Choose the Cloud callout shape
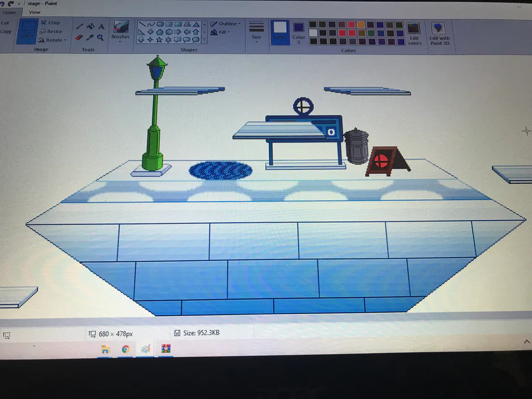532x399 pixels. tap(196, 40)
